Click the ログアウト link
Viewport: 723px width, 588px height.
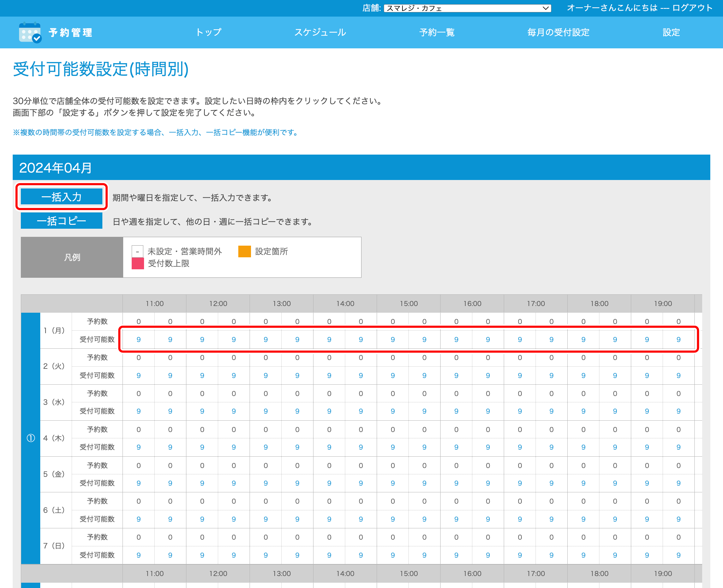pyautogui.click(x=692, y=8)
